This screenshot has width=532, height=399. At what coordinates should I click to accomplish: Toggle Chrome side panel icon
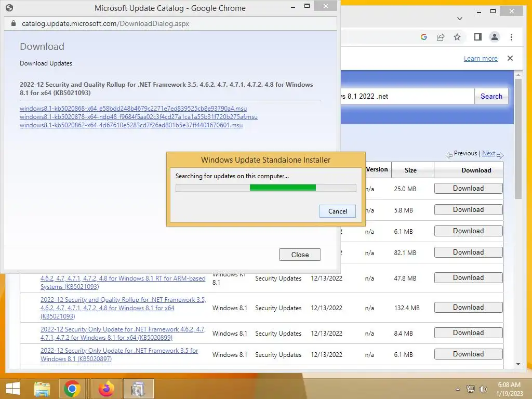click(478, 37)
